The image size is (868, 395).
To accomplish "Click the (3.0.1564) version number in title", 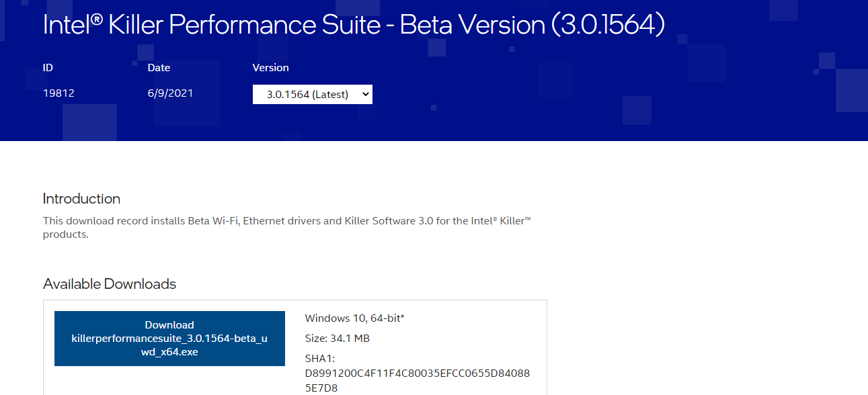I will coord(608,25).
